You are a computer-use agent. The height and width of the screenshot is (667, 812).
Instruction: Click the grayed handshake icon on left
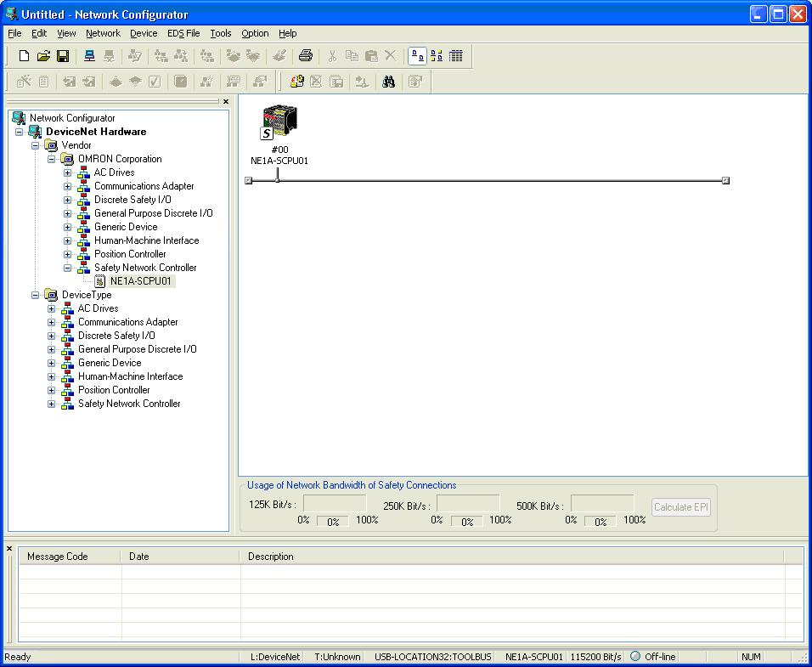(234, 56)
